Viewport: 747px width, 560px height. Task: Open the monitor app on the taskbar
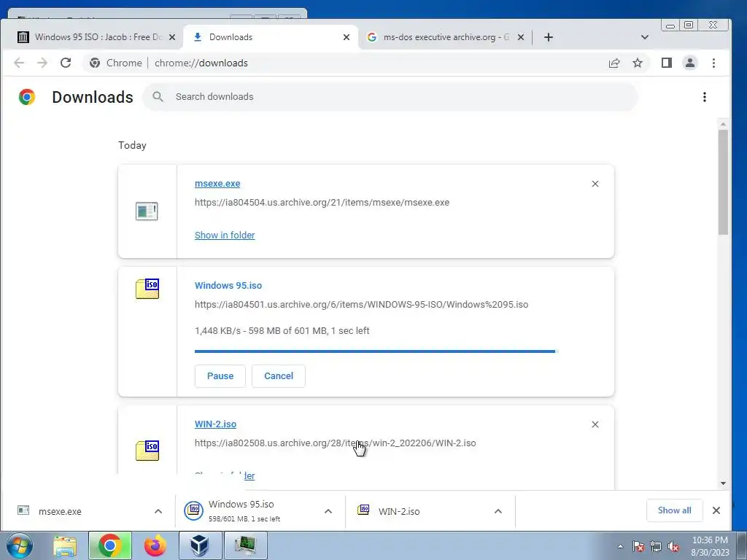[x=245, y=545]
